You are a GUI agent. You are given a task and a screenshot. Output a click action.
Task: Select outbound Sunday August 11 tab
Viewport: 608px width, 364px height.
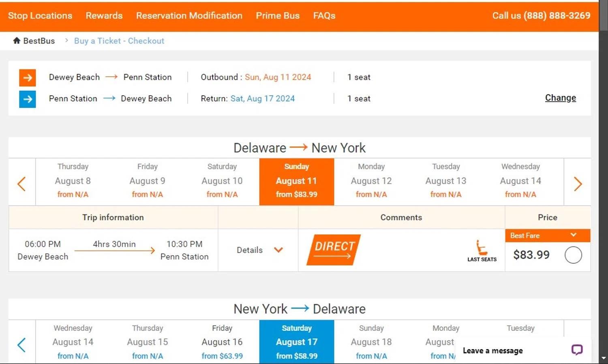click(297, 181)
